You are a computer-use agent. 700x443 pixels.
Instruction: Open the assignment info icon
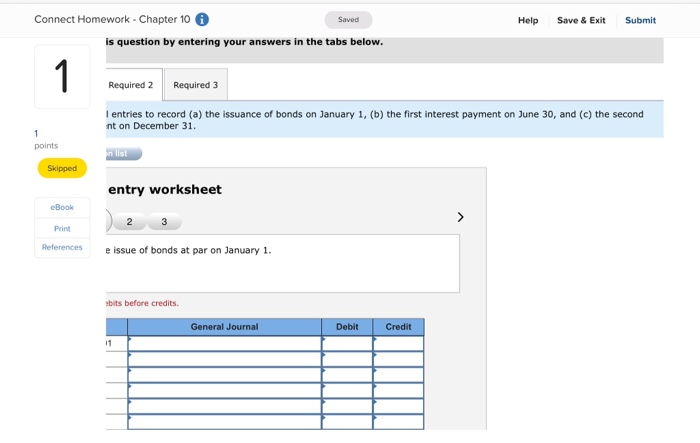point(202,20)
